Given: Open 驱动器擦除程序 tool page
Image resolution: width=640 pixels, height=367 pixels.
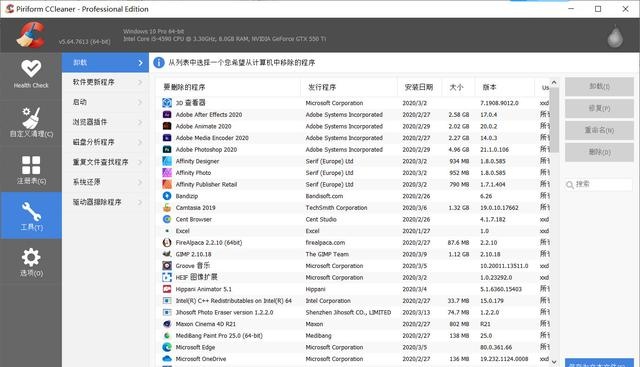Looking at the screenshot, I should (105, 202).
